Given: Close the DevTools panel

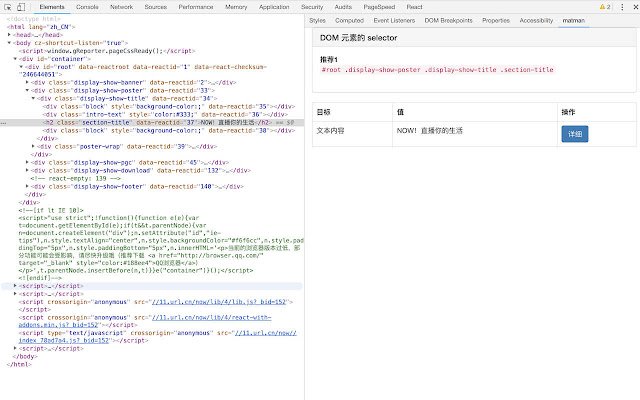Looking at the screenshot, I should [636, 7].
